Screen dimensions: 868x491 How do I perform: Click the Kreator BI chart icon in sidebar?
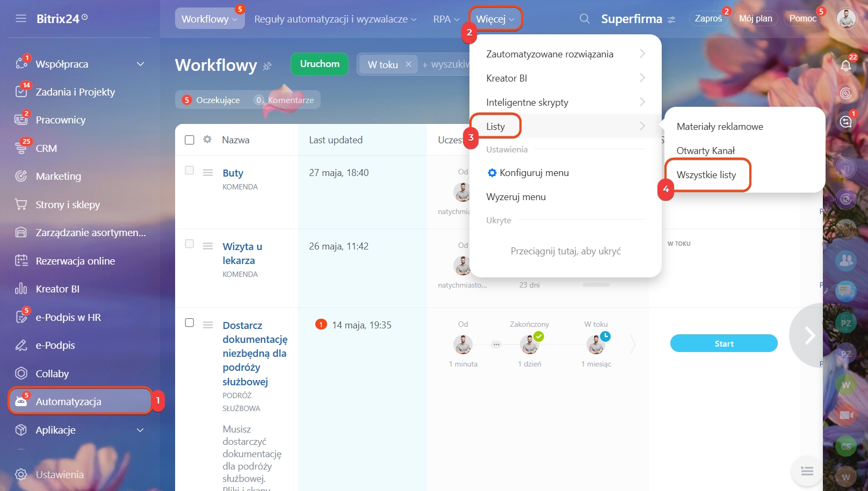pos(21,289)
